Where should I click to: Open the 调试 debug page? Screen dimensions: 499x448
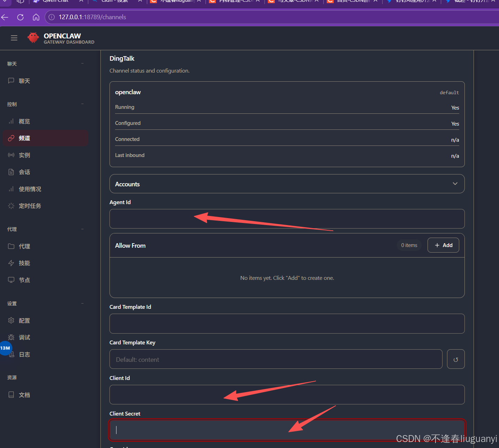pos(45,337)
